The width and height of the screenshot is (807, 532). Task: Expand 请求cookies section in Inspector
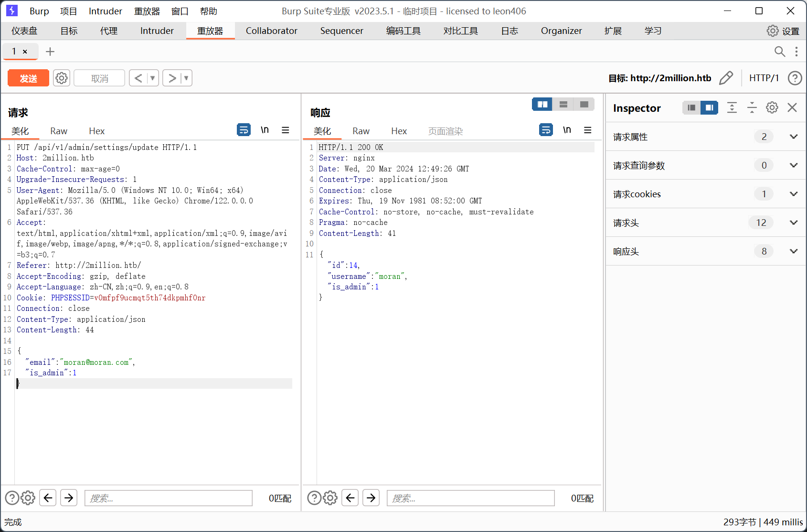[793, 194]
